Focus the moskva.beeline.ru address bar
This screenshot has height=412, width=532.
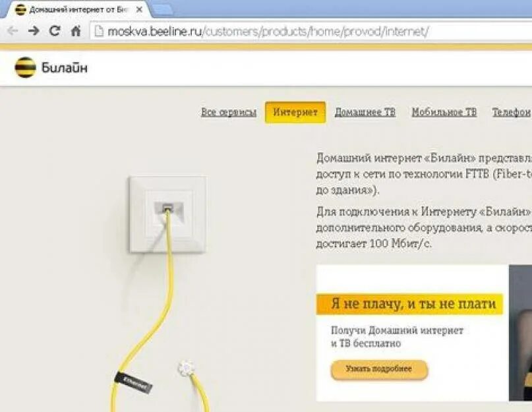(310, 32)
